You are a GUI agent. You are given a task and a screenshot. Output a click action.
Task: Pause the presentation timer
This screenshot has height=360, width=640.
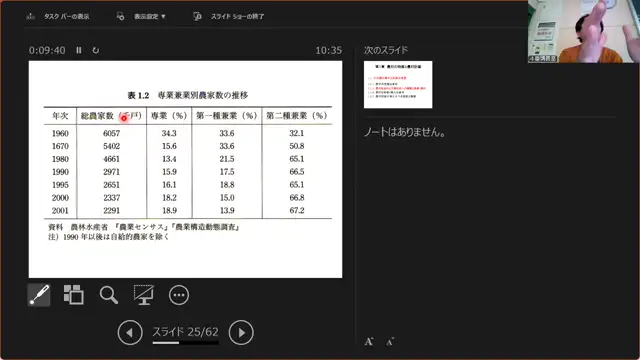click(x=79, y=50)
